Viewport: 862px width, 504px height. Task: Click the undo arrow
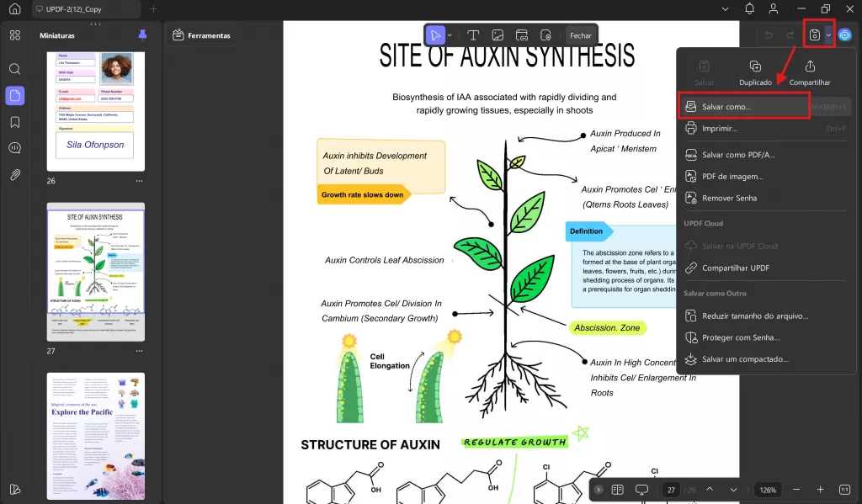pos(769,35)
